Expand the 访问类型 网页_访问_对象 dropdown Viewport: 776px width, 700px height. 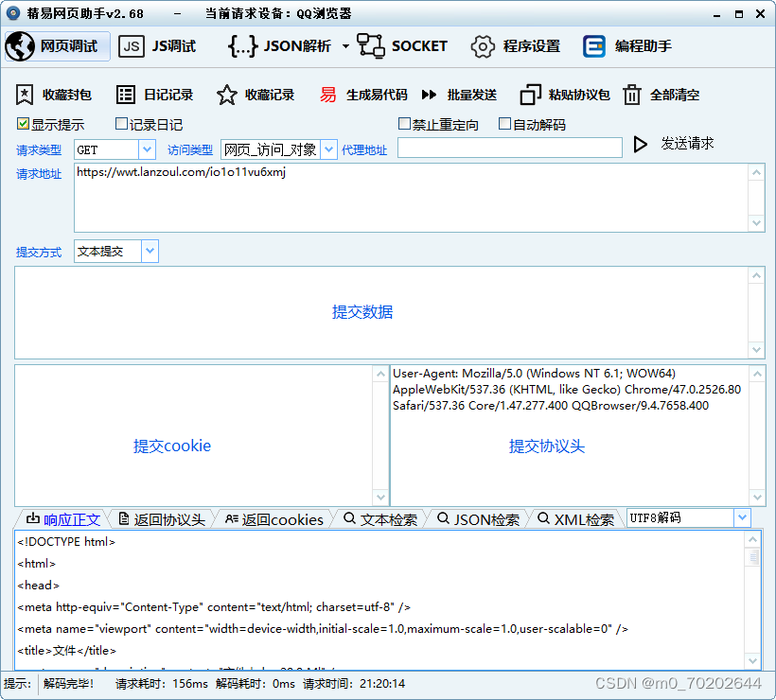(328, 149)
